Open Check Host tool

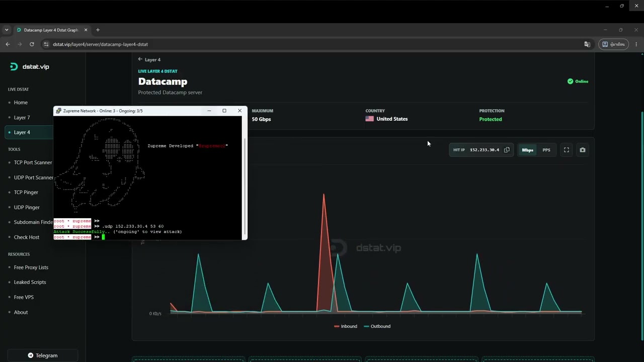pyautogui.click(x=26, y=237)
